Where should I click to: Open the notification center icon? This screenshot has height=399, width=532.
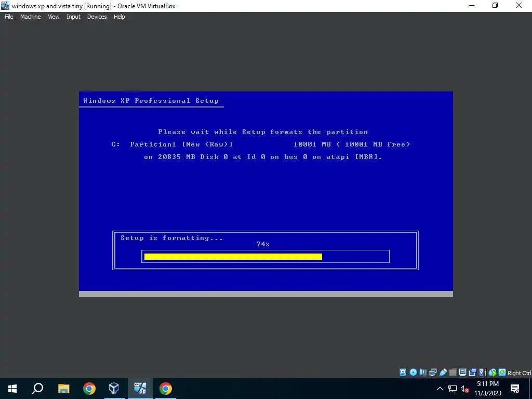(x=515, y=389)
